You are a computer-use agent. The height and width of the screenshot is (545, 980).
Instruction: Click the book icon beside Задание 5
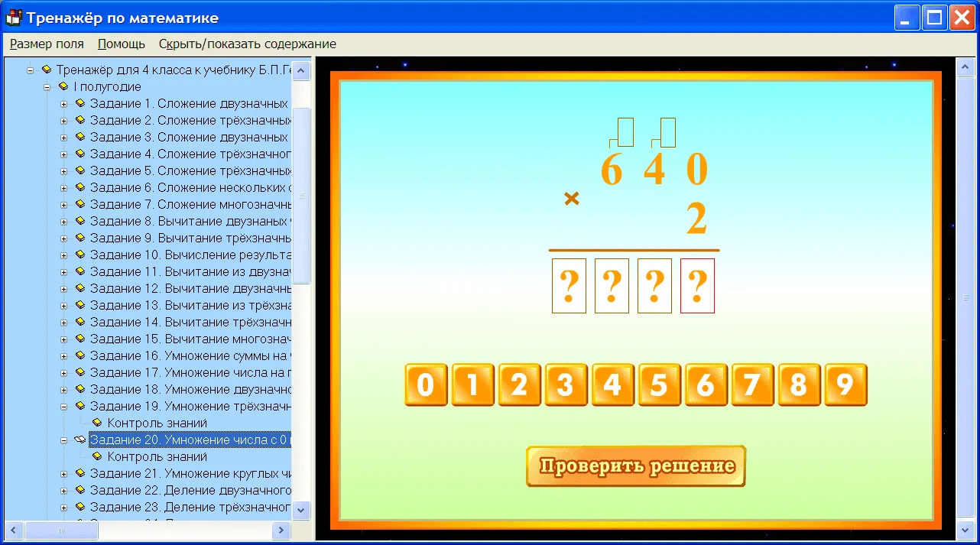click(x=80, y=170)
